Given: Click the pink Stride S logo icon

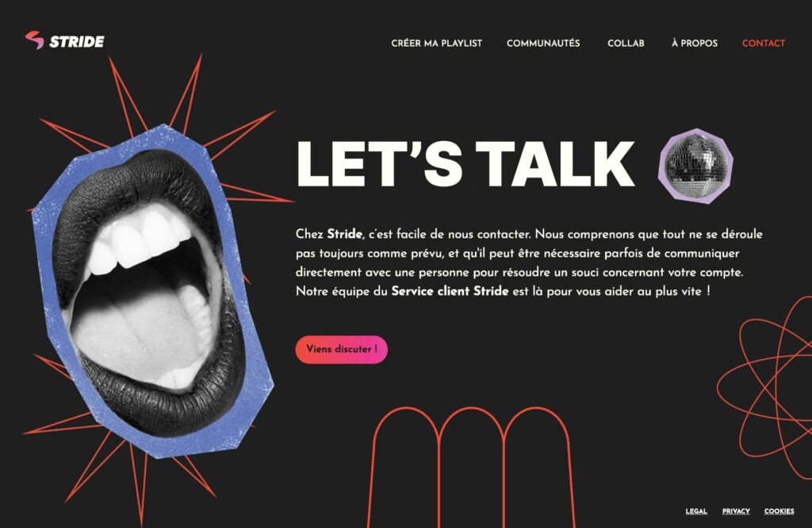Looking at the screenshot, I should pyautogui.click(x=35, y=40).
